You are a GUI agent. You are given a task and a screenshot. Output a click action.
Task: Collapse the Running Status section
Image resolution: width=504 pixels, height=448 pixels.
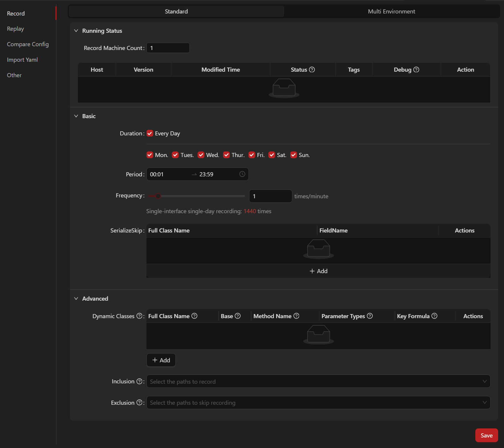(x=76, y=31)
